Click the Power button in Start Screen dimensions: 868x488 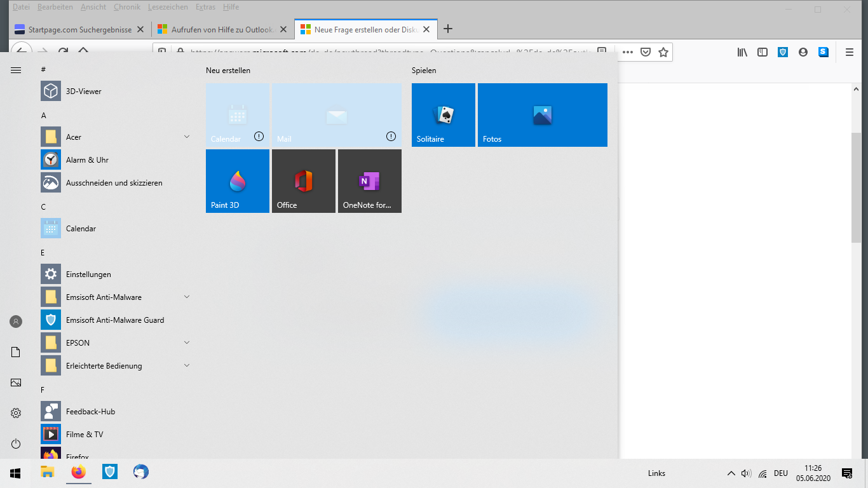[x=16, y=444]
